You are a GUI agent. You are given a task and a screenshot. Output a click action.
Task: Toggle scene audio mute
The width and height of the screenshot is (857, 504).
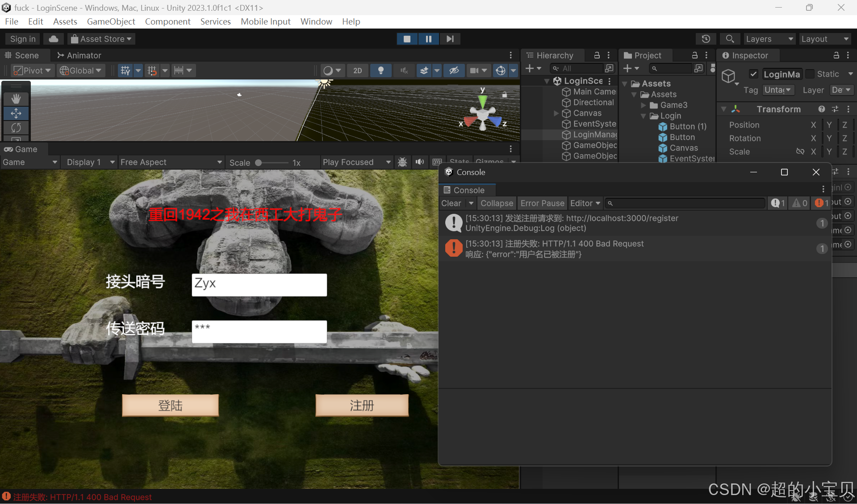[404, 71]
